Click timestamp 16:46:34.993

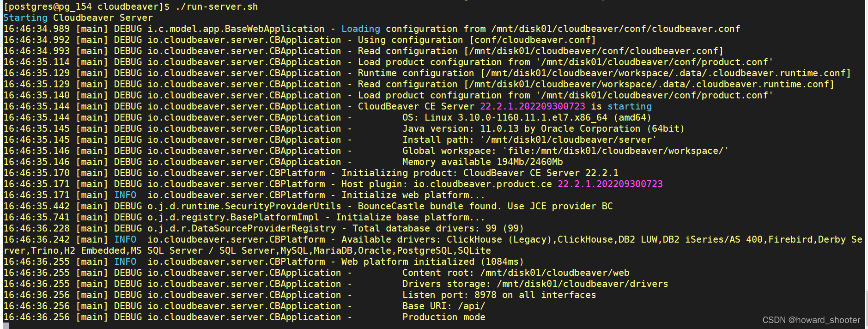(x=36, y=51)
